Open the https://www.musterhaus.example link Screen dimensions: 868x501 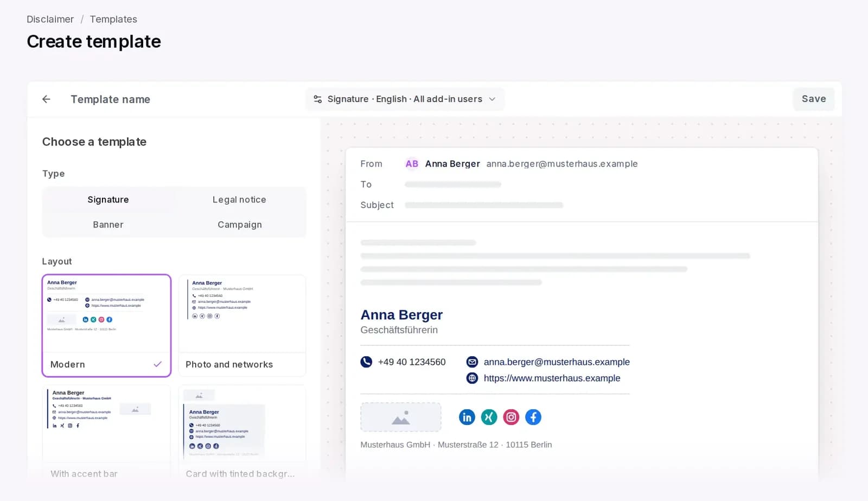pos(552,378)
